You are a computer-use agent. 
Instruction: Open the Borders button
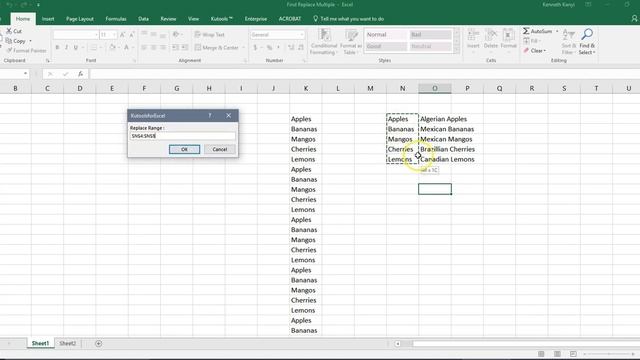click(x=93, y=48)
